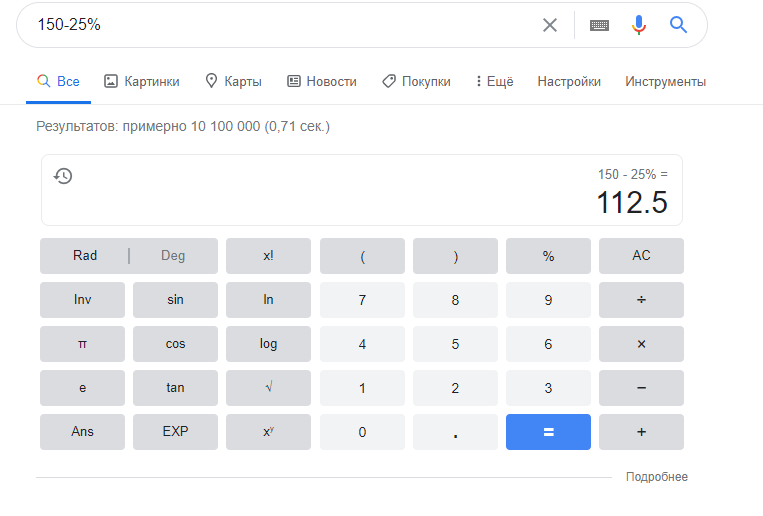This screenshot has width=763, height=516.
Task: Click the number 5 key
Action: coord(455,344)
